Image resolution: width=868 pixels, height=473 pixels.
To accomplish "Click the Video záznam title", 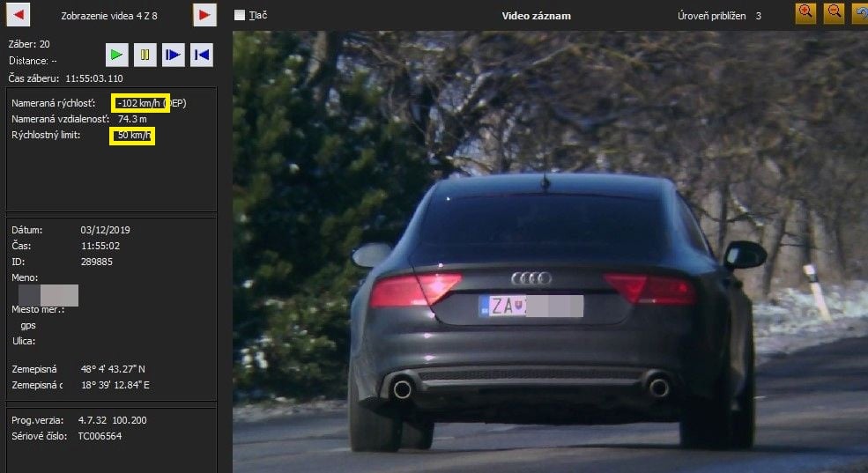I will pyautogui.click(x=536, y=16).
